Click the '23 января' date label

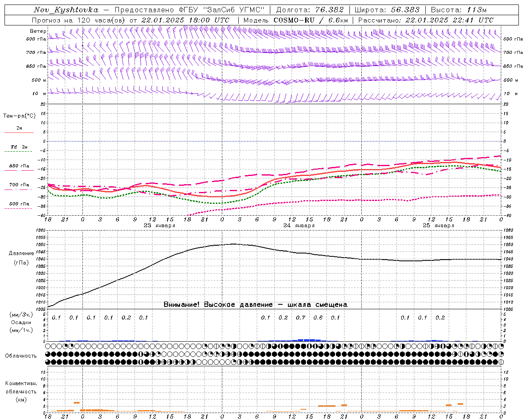[159, 226]
